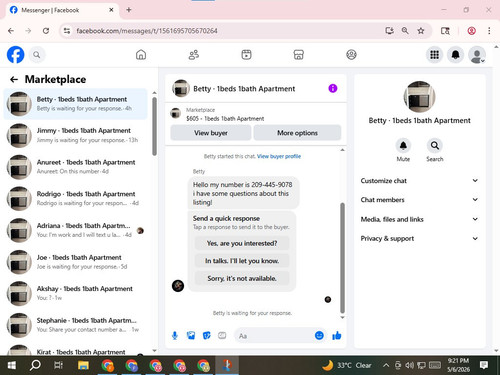The width and height of the screenshot is (500, 375).
Task: Open the Groups icon in top navigation
Action: [x=351, y=55]
